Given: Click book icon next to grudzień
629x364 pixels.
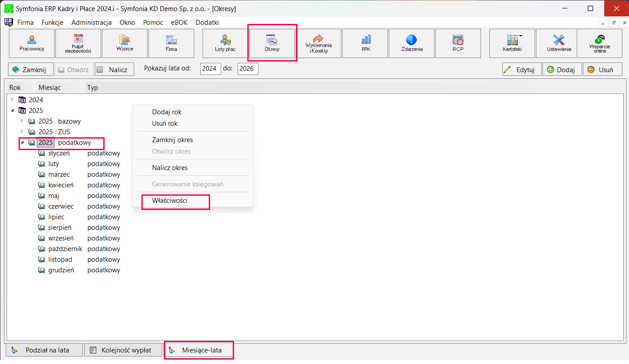Looking at the screenshot, I should point(42,270).
